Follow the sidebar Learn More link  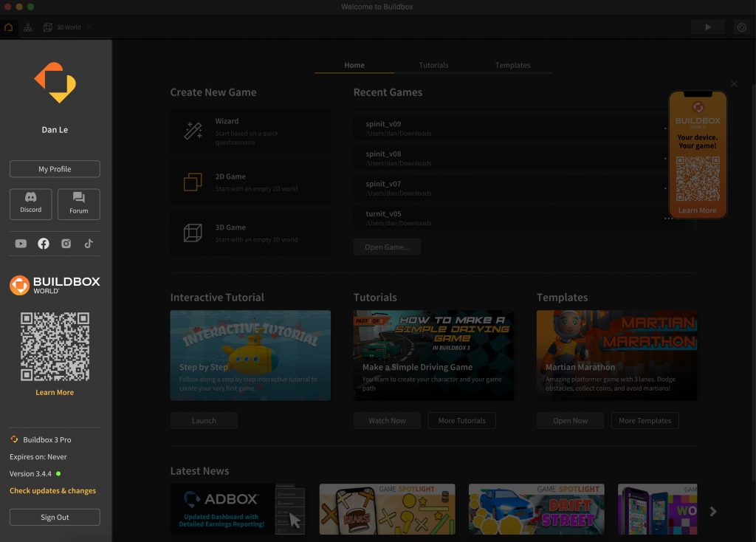point(55,393)
